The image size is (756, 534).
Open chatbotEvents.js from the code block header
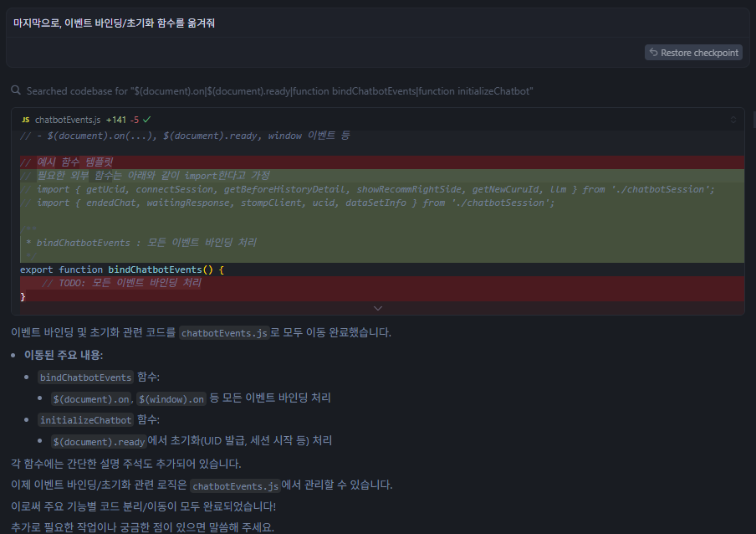point(68,120)
